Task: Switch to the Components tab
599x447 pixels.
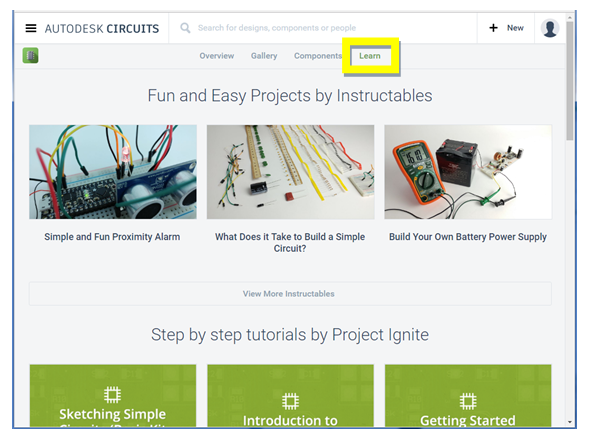Action: pyautogui.click(x=318, y=56)
